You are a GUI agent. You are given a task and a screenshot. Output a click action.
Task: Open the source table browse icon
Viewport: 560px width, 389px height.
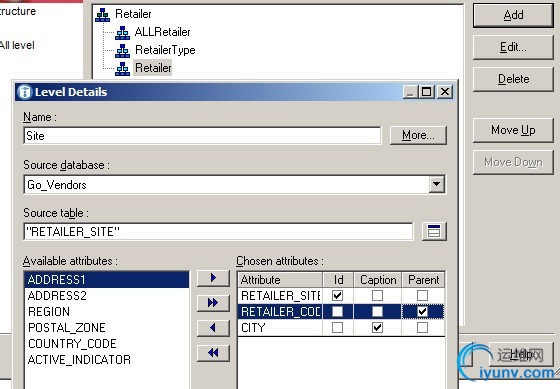click(x=434, y=231)
